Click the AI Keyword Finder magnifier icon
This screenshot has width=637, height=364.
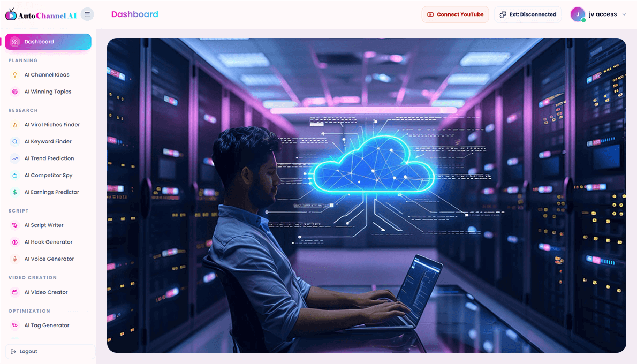15,142
